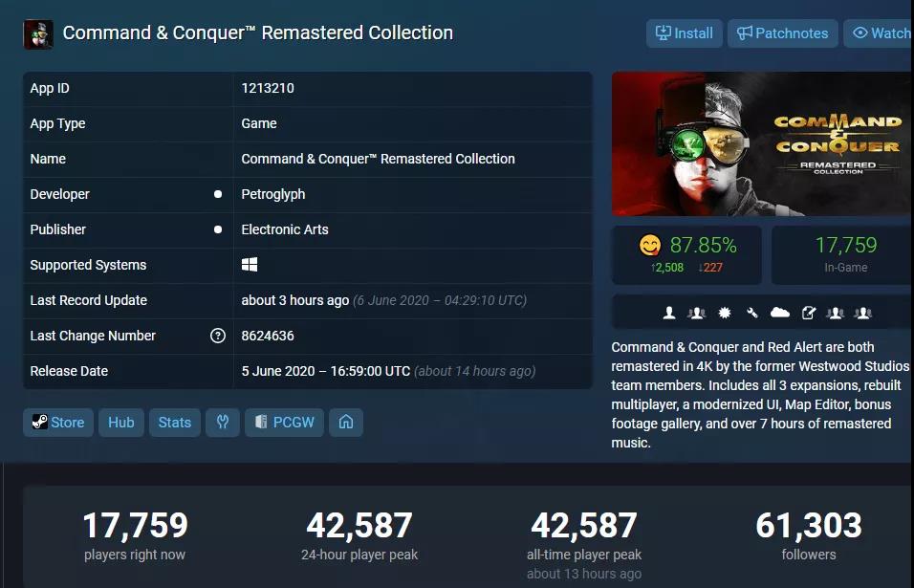Image resolution: width=914 pixels, height=588 pixels.
Task: Open the PCGW wiki link
Action: click(x=285, y=423)
